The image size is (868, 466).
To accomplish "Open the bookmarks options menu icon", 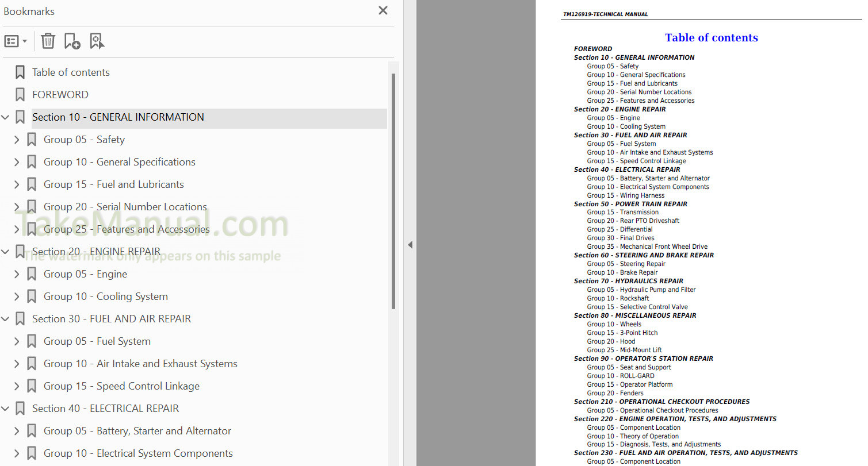I will tap(16, 41).
